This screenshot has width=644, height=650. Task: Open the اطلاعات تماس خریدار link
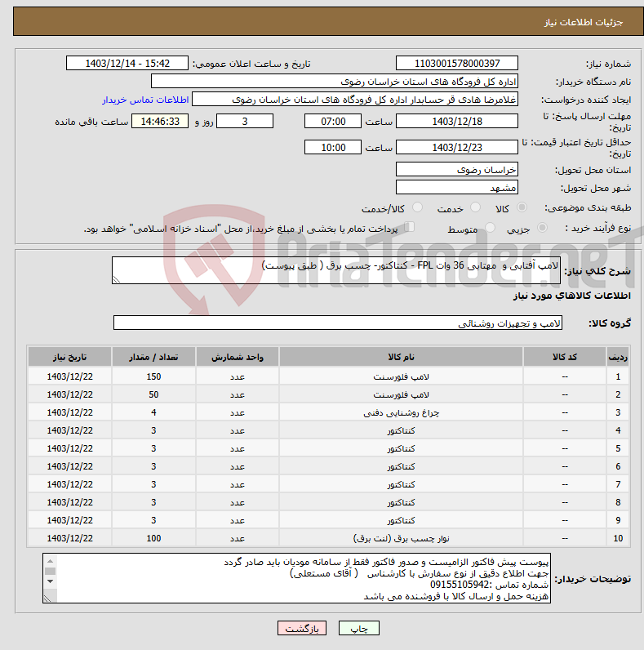pyautogui.click(x=145, y=100)
